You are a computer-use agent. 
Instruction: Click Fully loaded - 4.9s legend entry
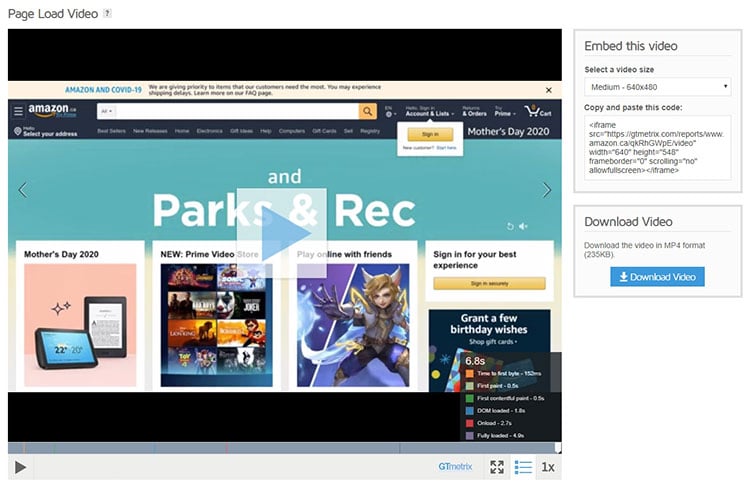[x=495, y=435]
